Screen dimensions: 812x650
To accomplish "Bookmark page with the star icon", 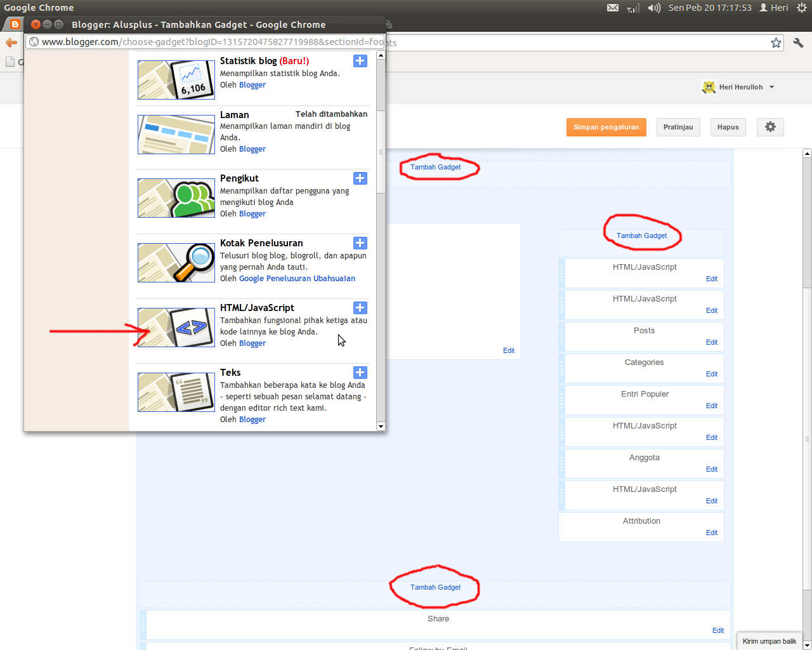I will (776, 43).
